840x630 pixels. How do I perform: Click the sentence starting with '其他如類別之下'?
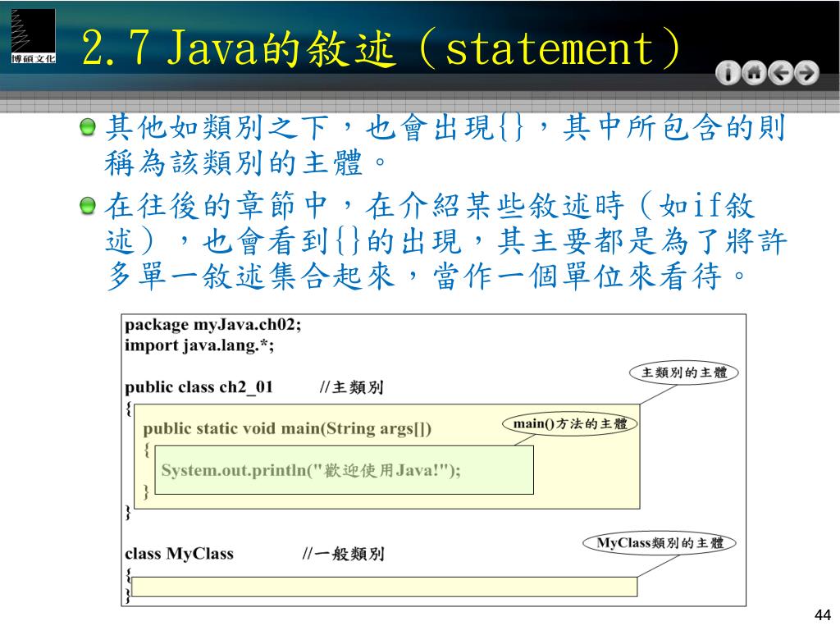(445, 144)
